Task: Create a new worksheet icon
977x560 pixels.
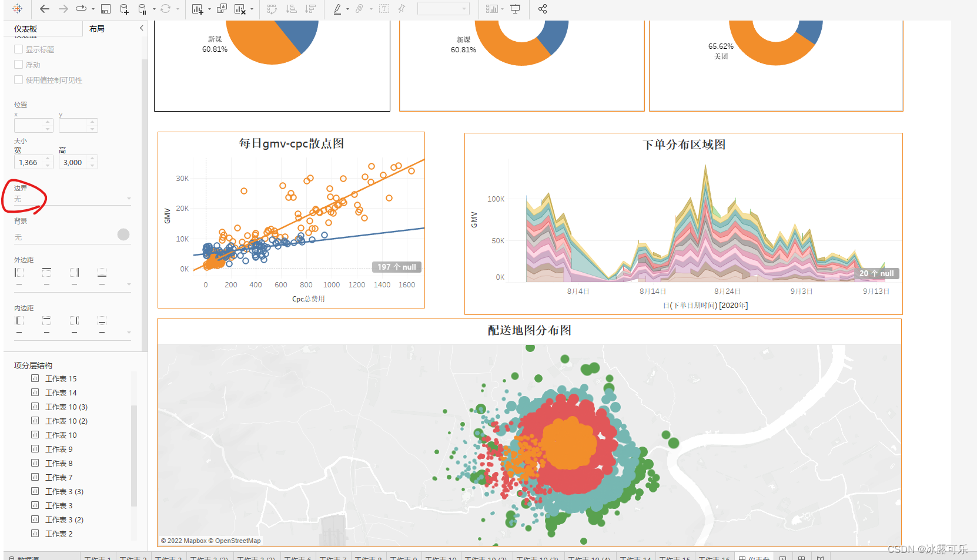Action: (x=197, y=9)
